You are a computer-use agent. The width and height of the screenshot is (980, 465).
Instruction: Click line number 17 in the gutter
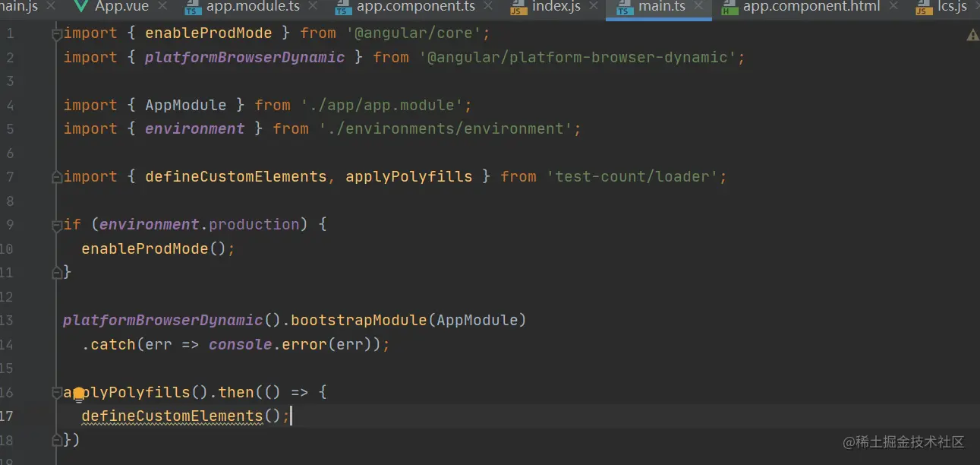(6, 416)
